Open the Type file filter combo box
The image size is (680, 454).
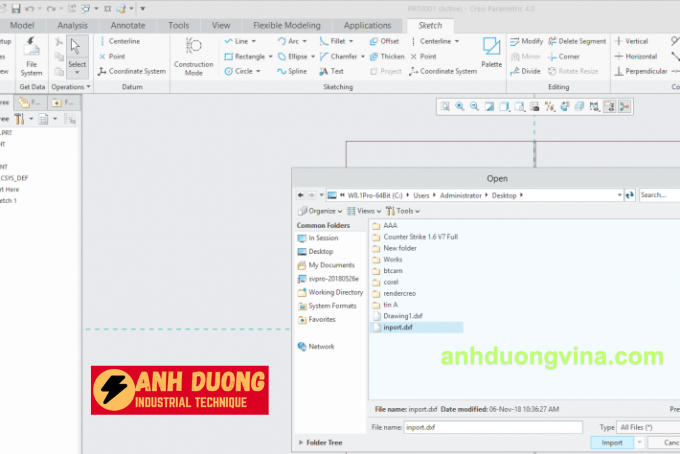coord(647,427)
